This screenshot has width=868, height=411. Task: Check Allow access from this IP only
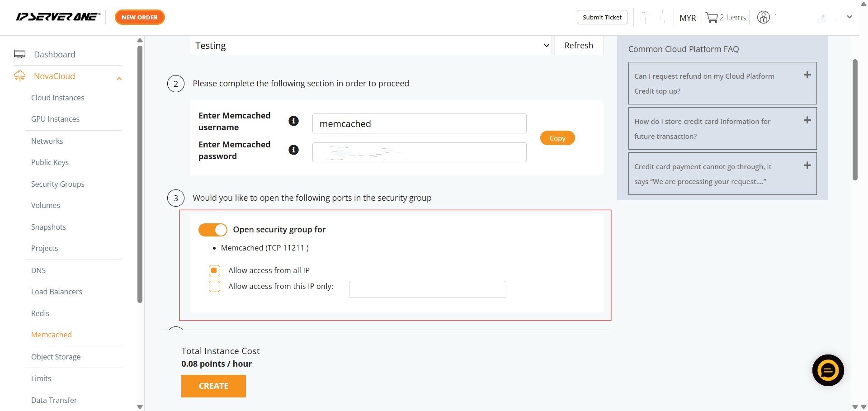tap(214, 287)
